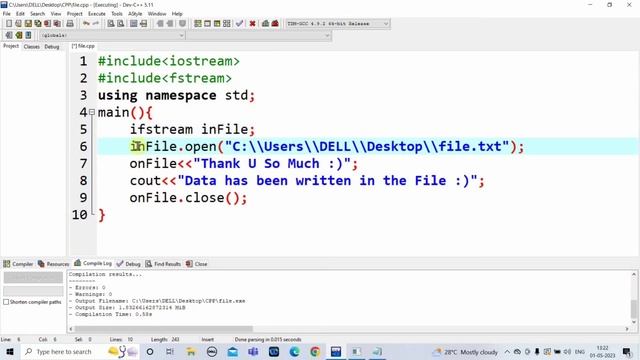
Task: Click the Indent toolbar icon
Action: (x=133, y=24)
